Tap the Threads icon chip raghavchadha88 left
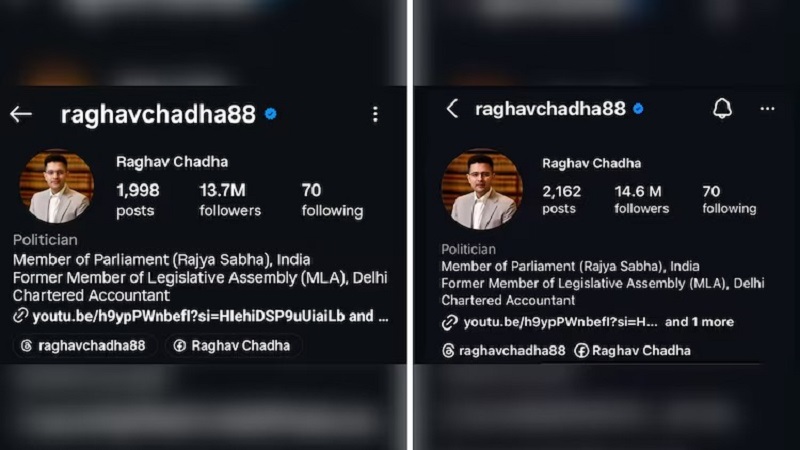This screenshot has width=800, height=450. [x=83, y=346]
